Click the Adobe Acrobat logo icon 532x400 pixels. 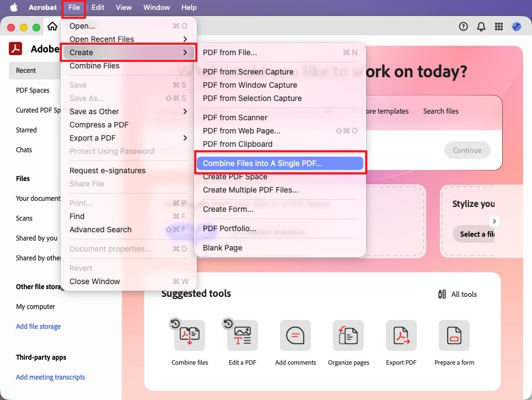point(15,49)
